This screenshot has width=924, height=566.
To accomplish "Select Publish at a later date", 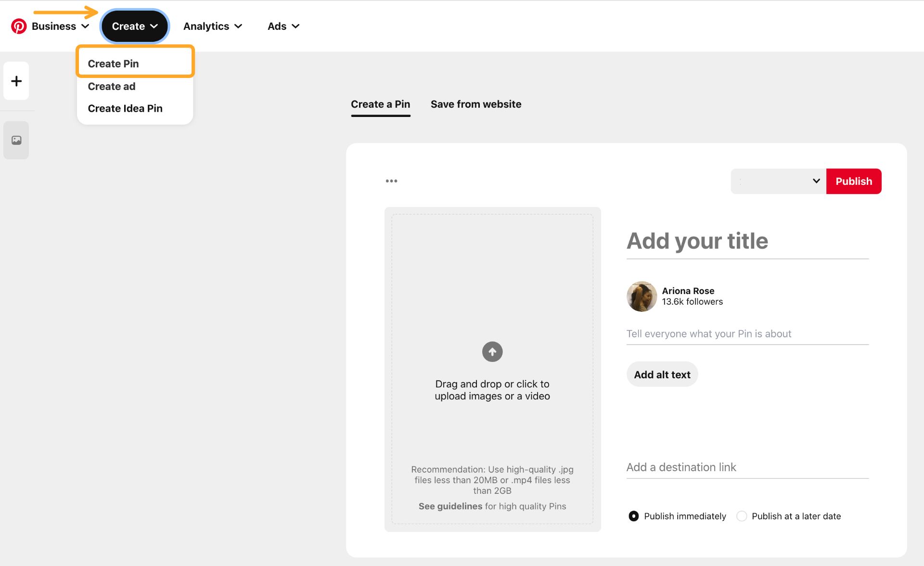I will [742, 516].
